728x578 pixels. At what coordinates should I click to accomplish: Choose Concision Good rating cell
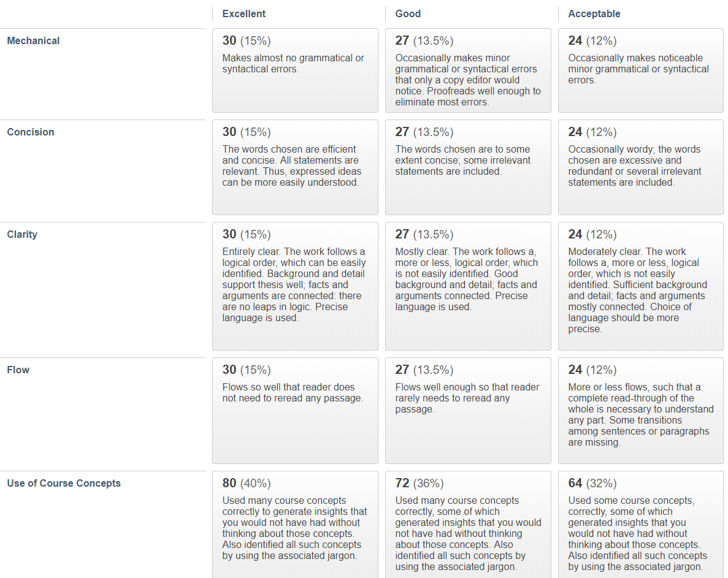468,167
